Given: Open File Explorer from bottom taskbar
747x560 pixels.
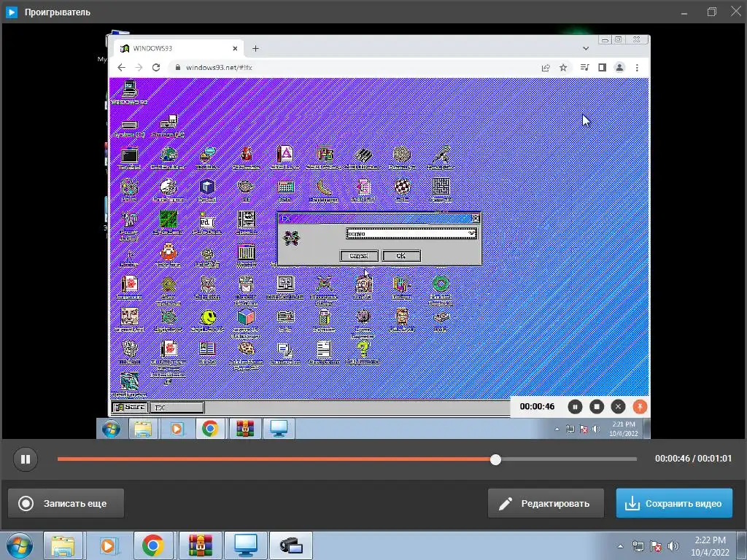Looking at the screenshot, I should (63, 545).
